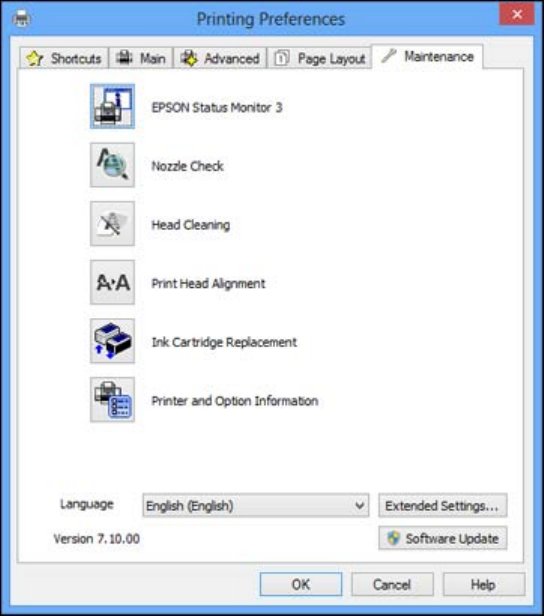Confirm with the OK button

point(301,584)
